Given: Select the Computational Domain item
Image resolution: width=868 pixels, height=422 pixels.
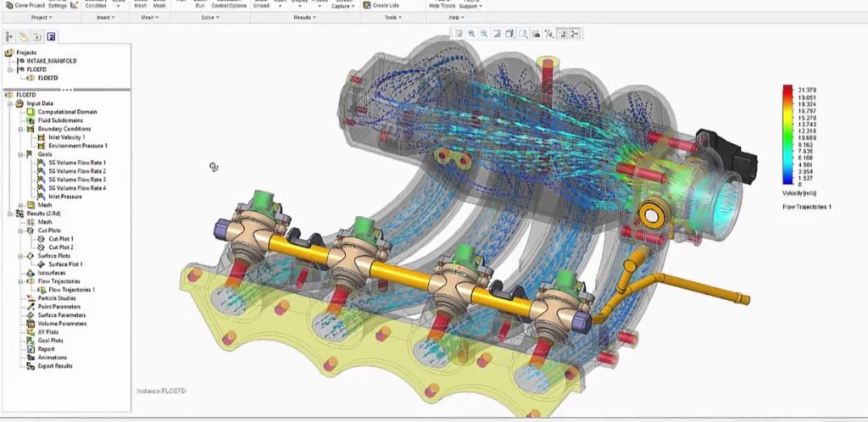Looking at the screenshot, I should click(x=66, y=112).
